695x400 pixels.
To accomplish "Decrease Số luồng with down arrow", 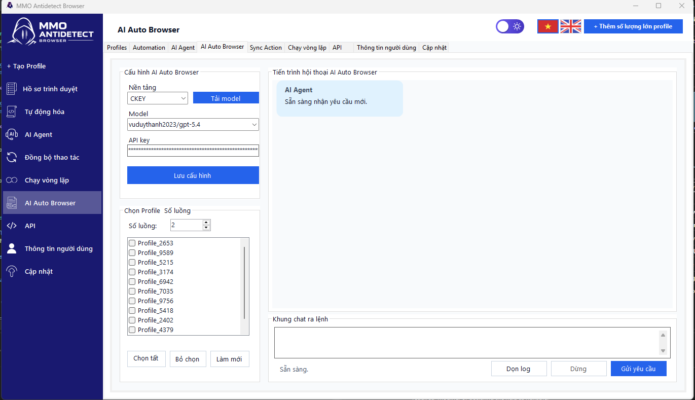I will tap(206, 228).
